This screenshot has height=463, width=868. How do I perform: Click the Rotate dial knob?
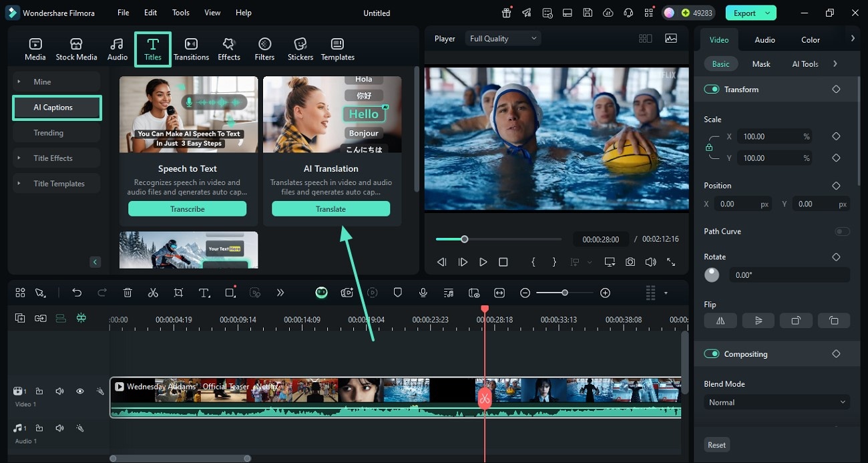point(712,275)
